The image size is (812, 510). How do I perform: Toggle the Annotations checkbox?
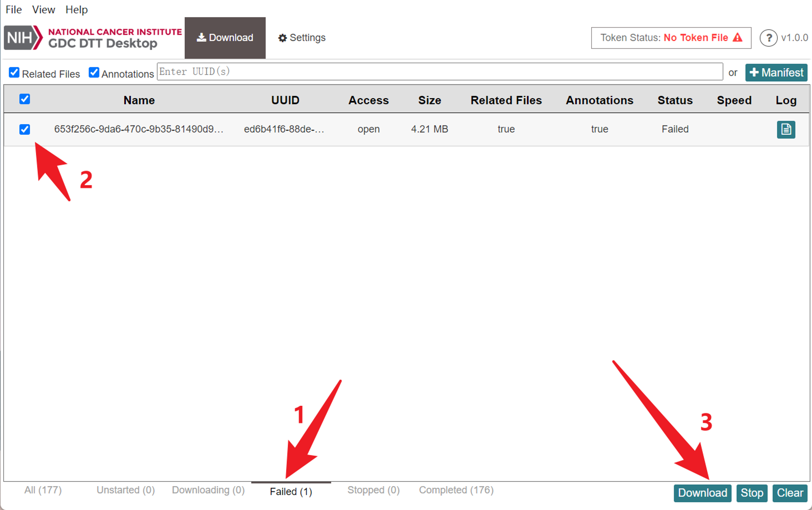tap(94, 73)
